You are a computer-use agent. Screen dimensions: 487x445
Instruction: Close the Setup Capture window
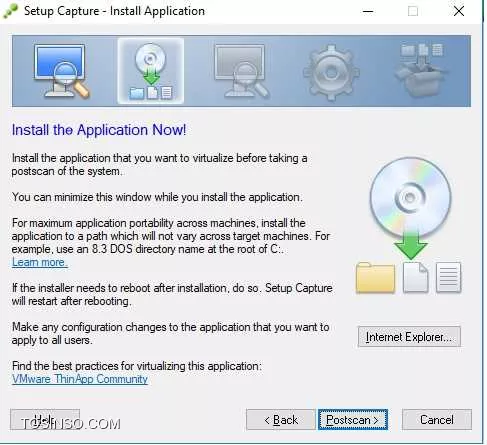click(459, 11)
